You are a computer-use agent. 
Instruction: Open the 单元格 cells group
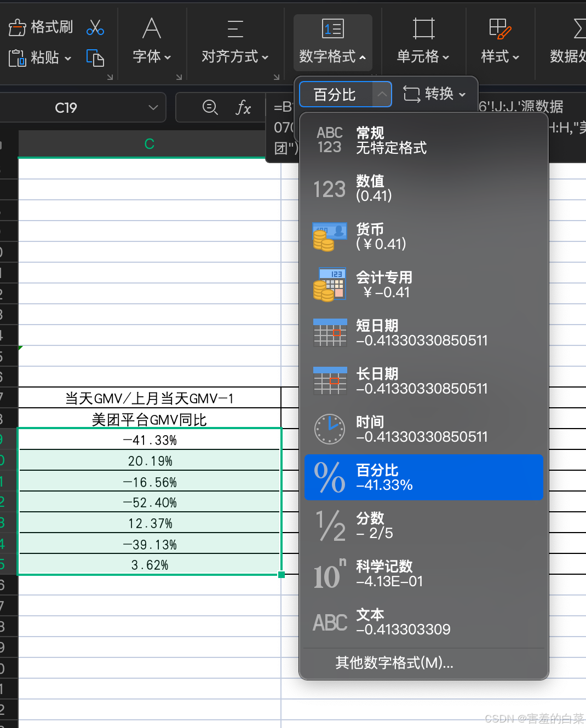423,43
